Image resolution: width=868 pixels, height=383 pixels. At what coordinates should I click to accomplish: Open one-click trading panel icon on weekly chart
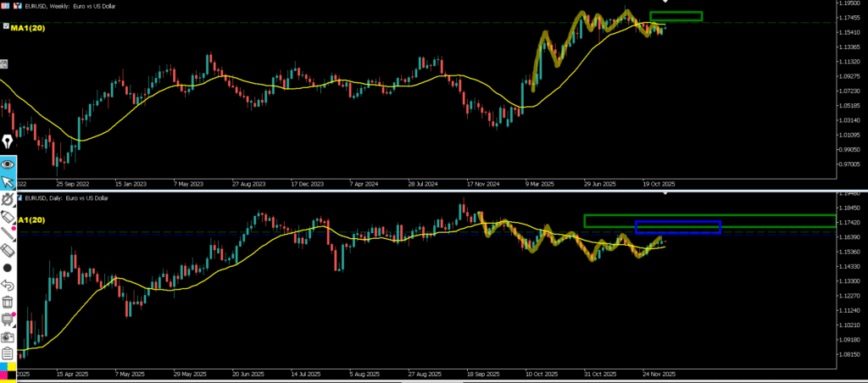point(4,5)
